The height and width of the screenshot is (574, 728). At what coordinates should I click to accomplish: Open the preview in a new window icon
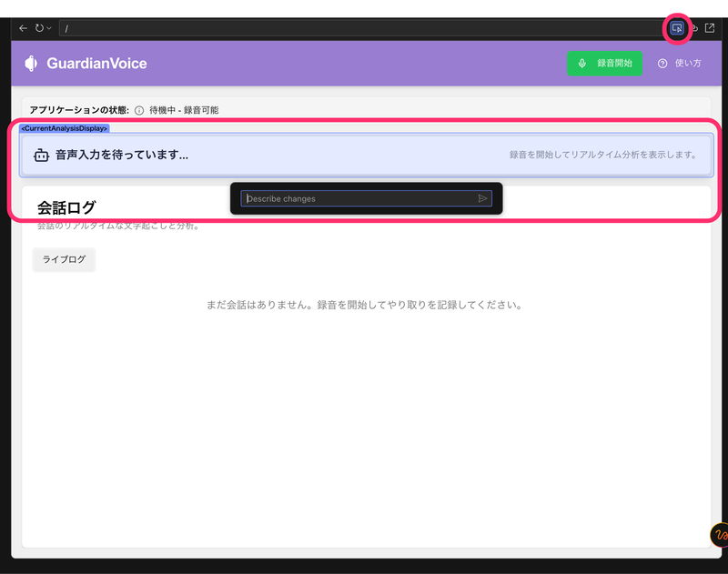click(x=710, y=28)
